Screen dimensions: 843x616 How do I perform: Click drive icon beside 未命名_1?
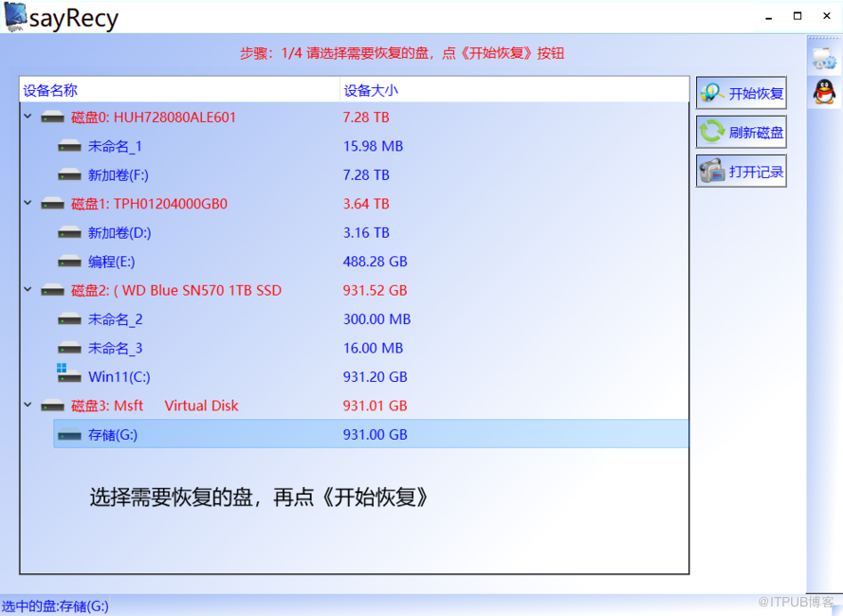point(70,146)
